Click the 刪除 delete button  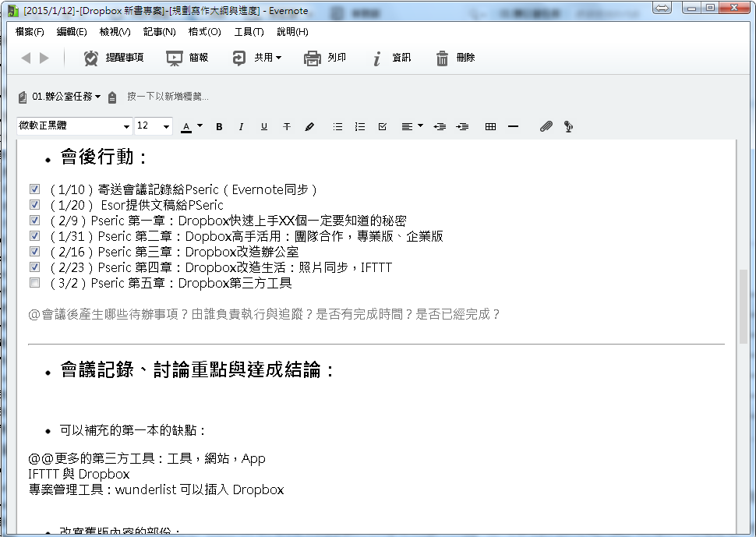(x=455, y=58)
